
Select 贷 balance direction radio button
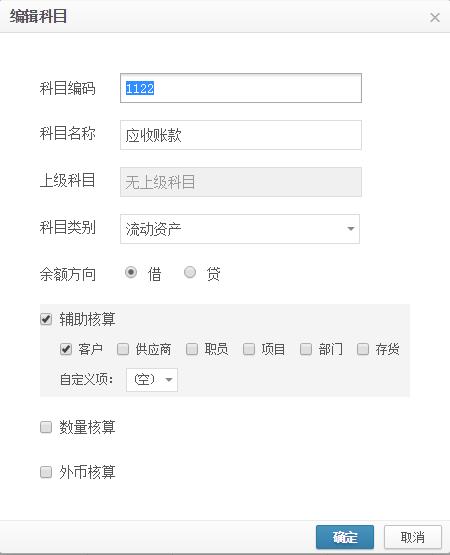(190, 272)
